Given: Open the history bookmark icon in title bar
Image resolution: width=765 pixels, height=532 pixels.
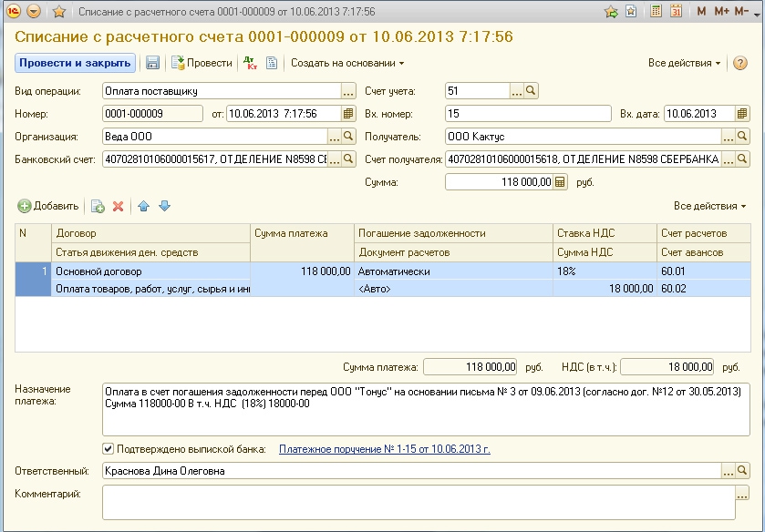Looking at the screenshot, I should pyautogui.click(x=631, y=11).
